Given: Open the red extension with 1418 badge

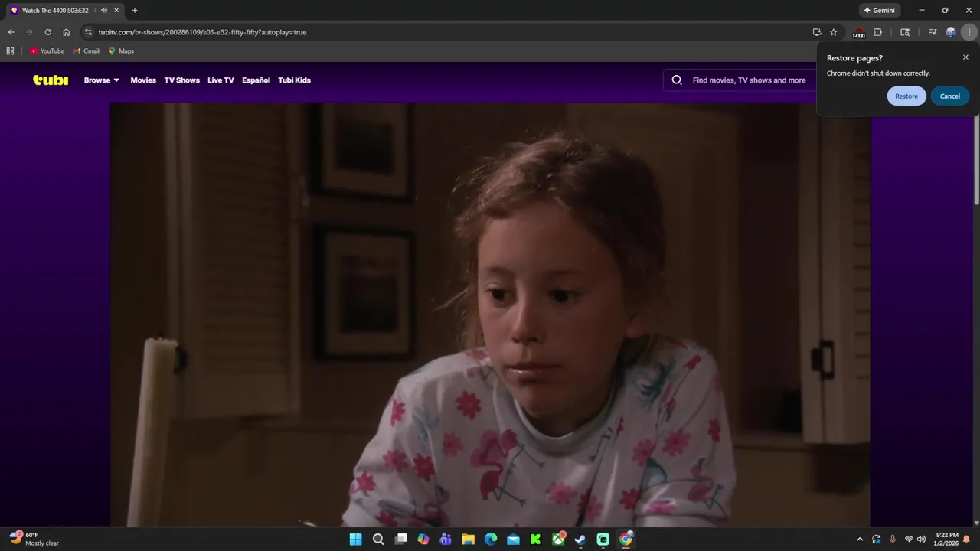Looking at the screenshot, I should pos(859,32).
